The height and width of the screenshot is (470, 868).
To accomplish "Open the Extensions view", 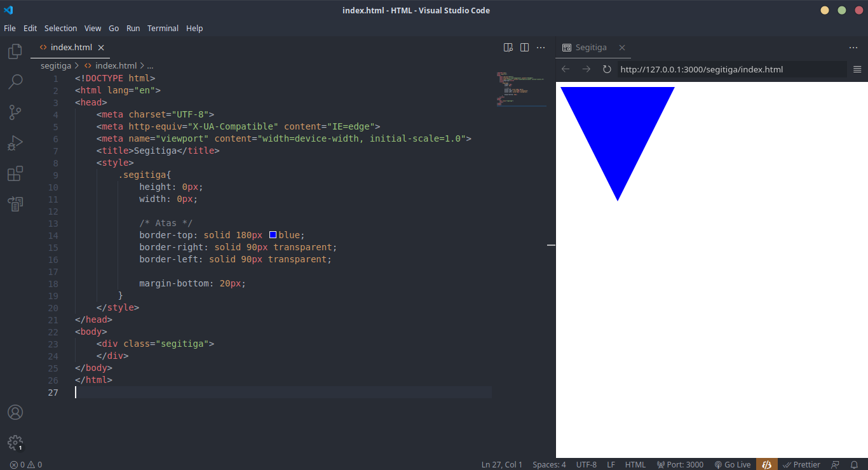I will click(15, 173).
